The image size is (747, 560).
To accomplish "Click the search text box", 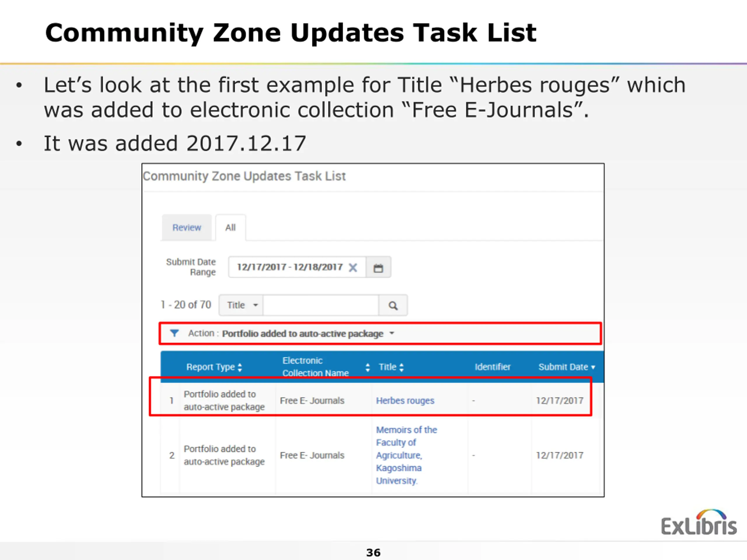I will pyautogui.click(x=321, y=305).
